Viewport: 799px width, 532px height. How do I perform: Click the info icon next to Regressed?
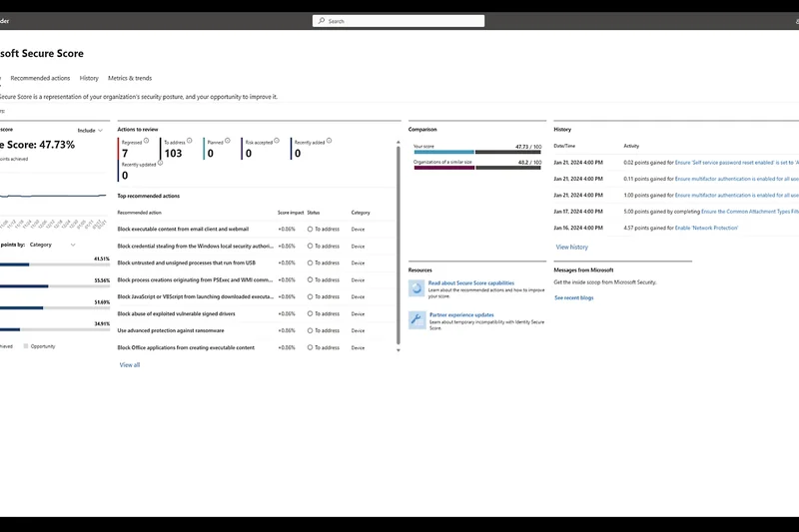[x=146, y=141]
